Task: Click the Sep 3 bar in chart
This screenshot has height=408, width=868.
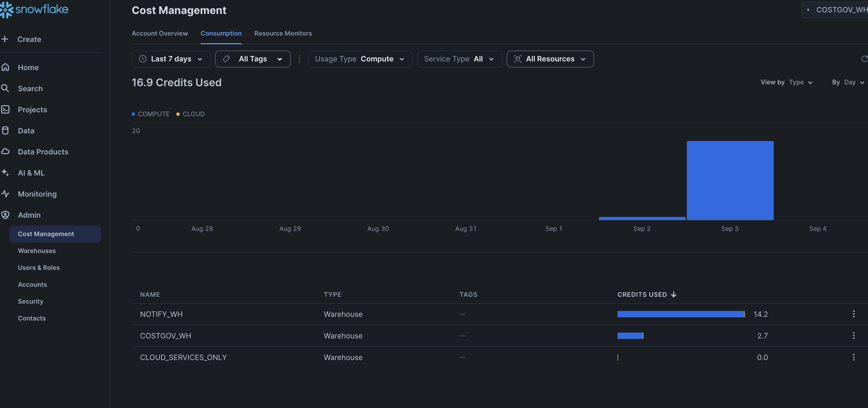Action: (x=730, y=180)
